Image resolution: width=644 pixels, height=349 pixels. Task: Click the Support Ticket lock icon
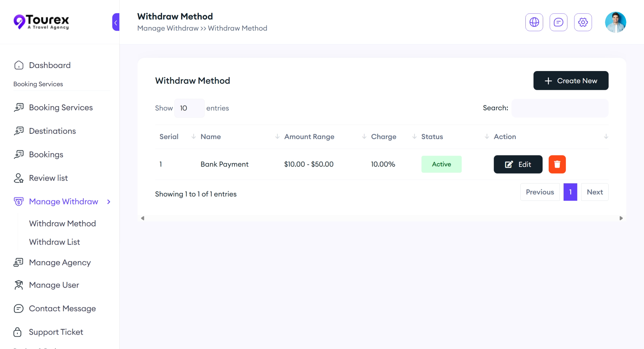tap(17, 332)
